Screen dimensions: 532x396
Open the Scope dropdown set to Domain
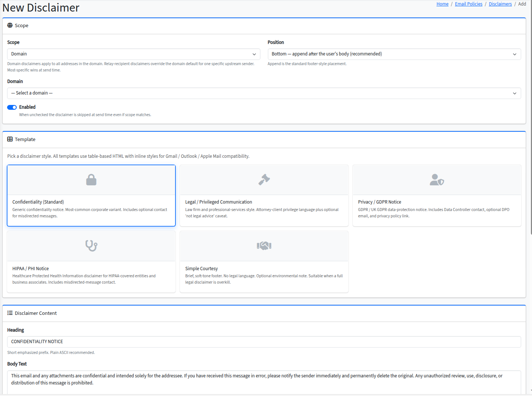tap(134, 54)
